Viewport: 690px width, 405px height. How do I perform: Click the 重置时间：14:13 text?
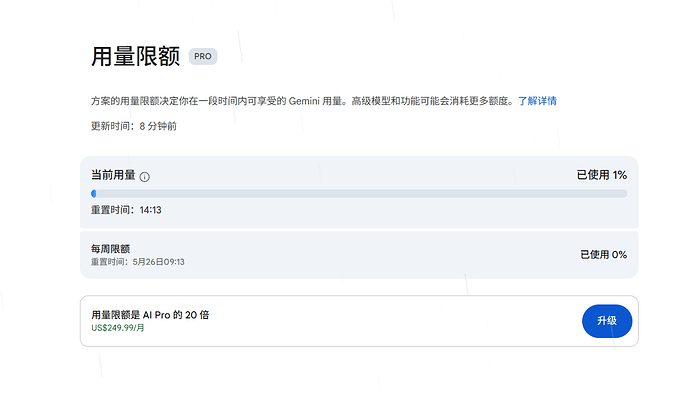(126, 210)
